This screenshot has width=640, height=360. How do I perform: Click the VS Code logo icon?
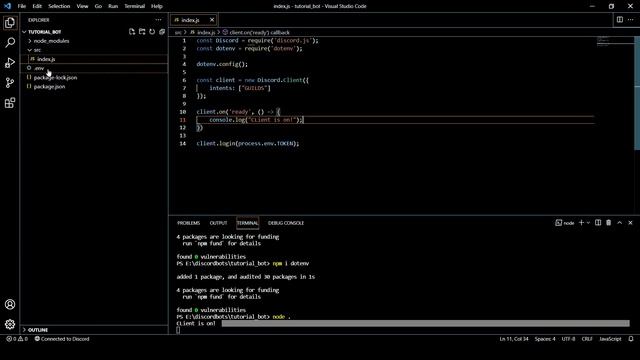[x=7, y=6]
